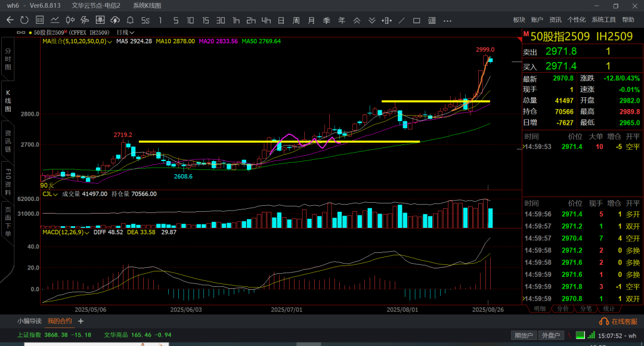The image size is (644, 346).
Task: Switch to 分时图 side tab
Action: coord(8,59)
